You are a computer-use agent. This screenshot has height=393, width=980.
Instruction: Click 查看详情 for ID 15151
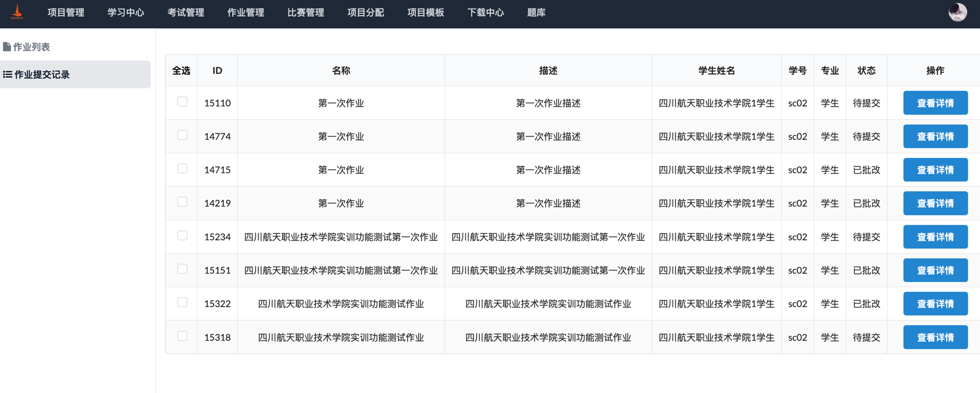coord(935,270)
